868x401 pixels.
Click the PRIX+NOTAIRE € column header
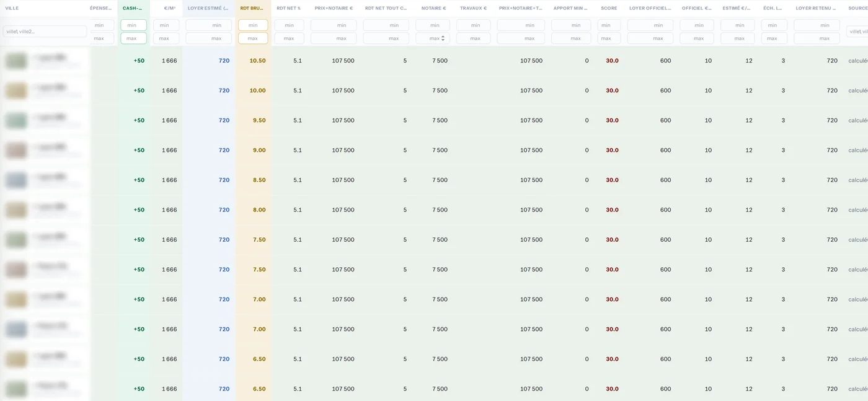click(x=334, y=8)
